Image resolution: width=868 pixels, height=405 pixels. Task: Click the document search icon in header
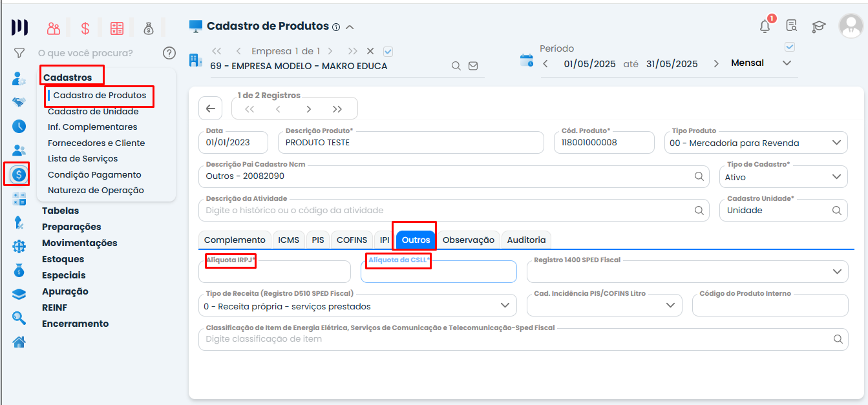(x=792, y=26)
